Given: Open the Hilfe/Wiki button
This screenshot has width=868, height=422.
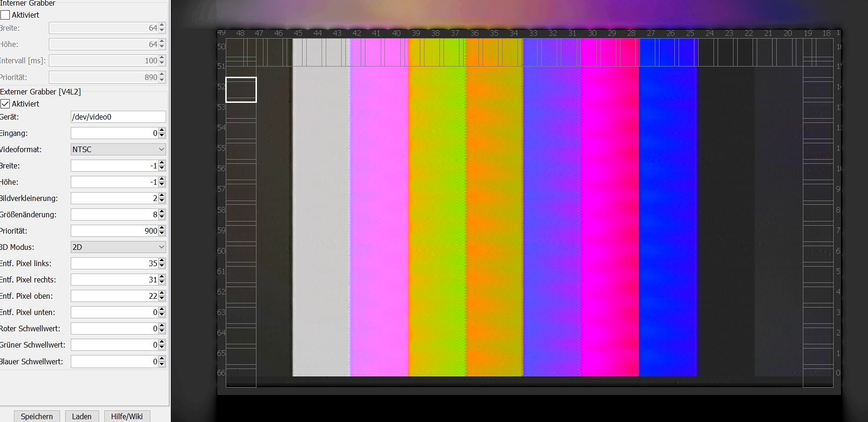Looking at the screenshot, I should (x=127, y=416).
